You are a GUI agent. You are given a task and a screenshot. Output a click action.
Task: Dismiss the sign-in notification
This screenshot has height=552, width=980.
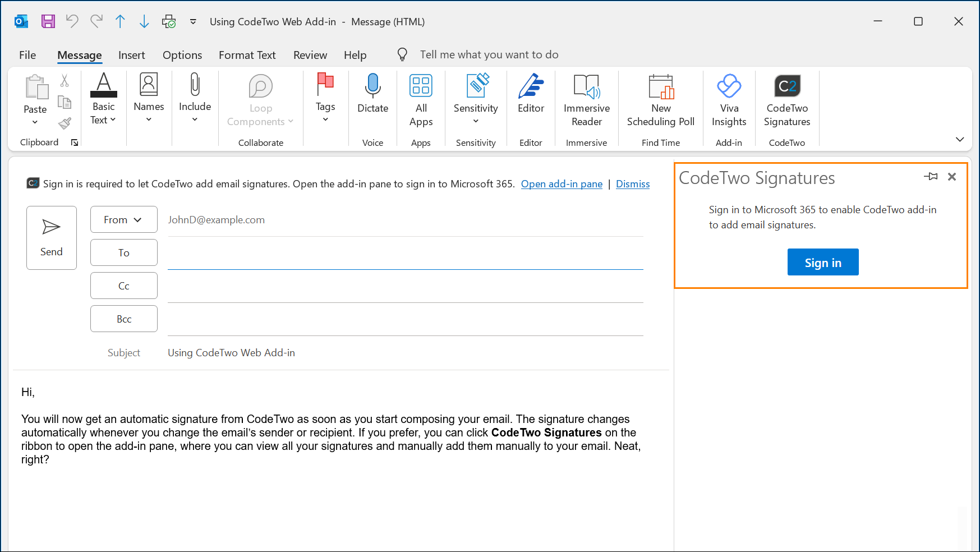pos(633,184)
